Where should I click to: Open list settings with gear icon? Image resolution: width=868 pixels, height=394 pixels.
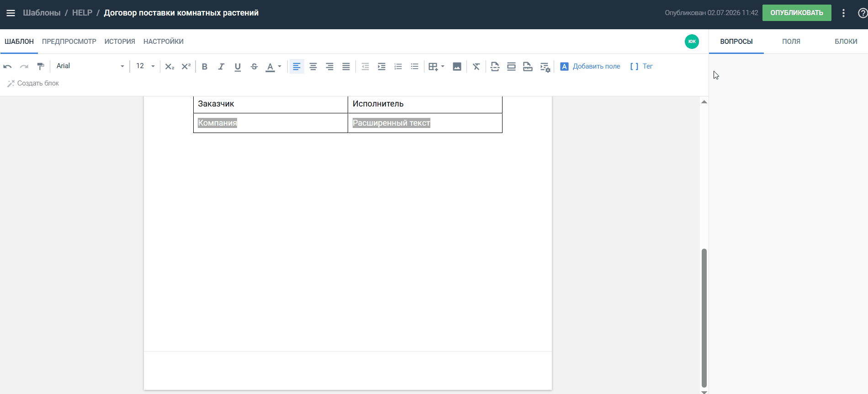pos(545,67)
